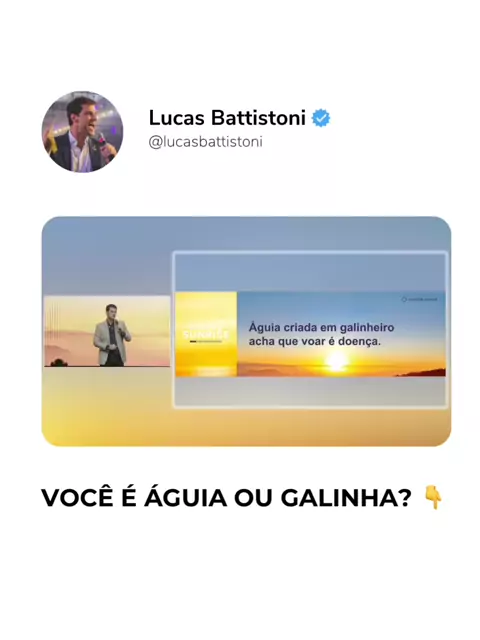
Task: Click the blue verified badge icon
Action: click(x=321, y=118)
